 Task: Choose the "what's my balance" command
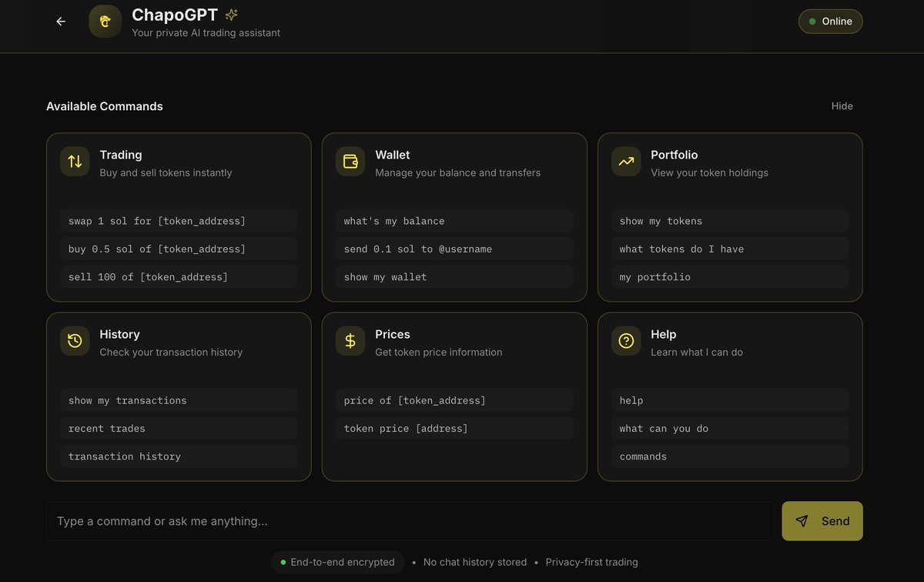454,221
